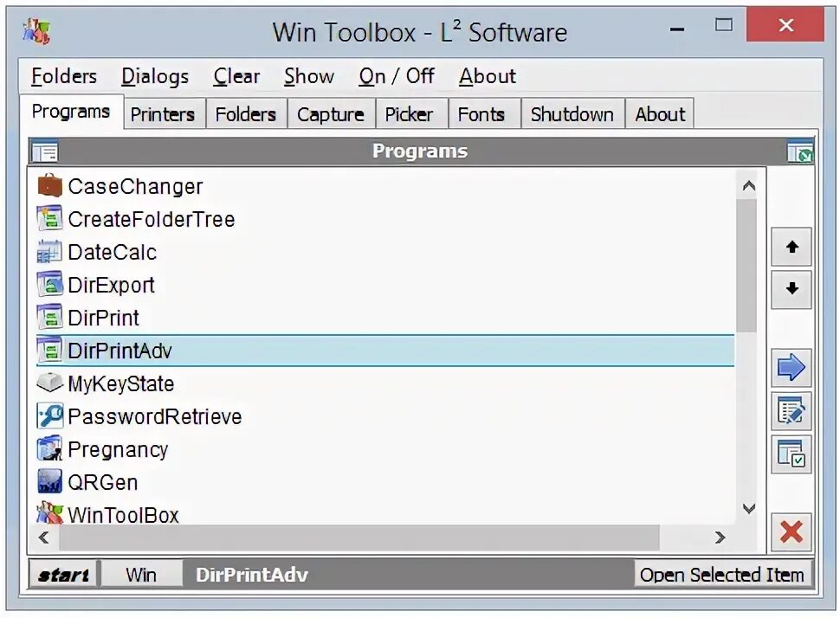The image size is (840, 618).
Task: Maximize the Win Toolbox window
Action: click(x=724, y=25)
